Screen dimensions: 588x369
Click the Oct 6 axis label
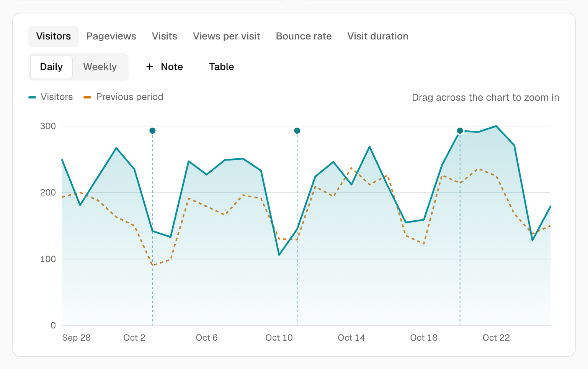click(207, 338)
